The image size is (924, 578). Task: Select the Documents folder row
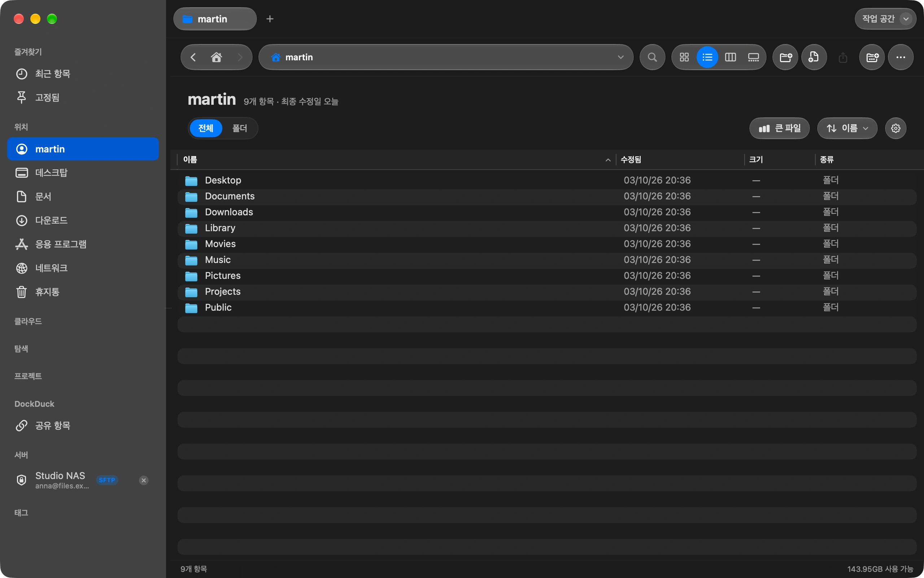click(547, 197)
